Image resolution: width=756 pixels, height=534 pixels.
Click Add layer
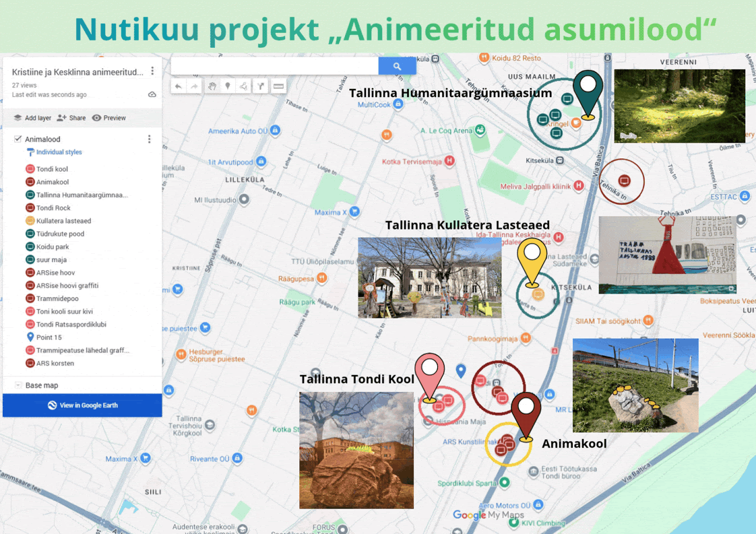pos(32,118)
